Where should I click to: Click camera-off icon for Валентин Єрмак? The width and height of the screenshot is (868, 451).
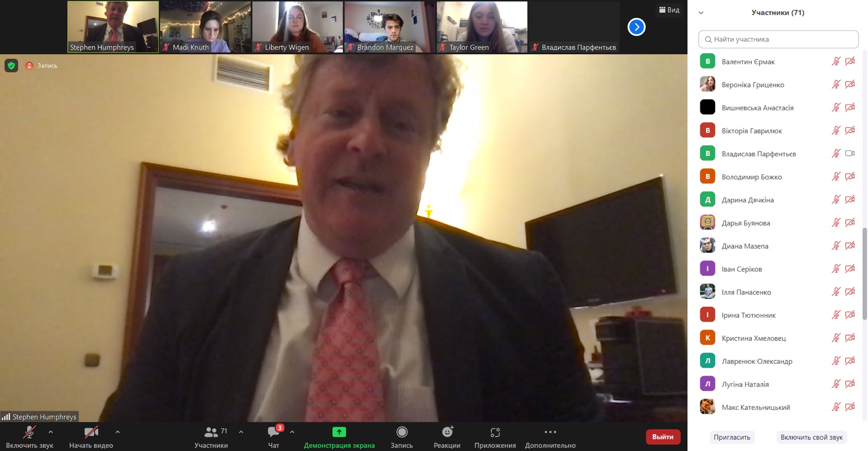tap(850, 61)
